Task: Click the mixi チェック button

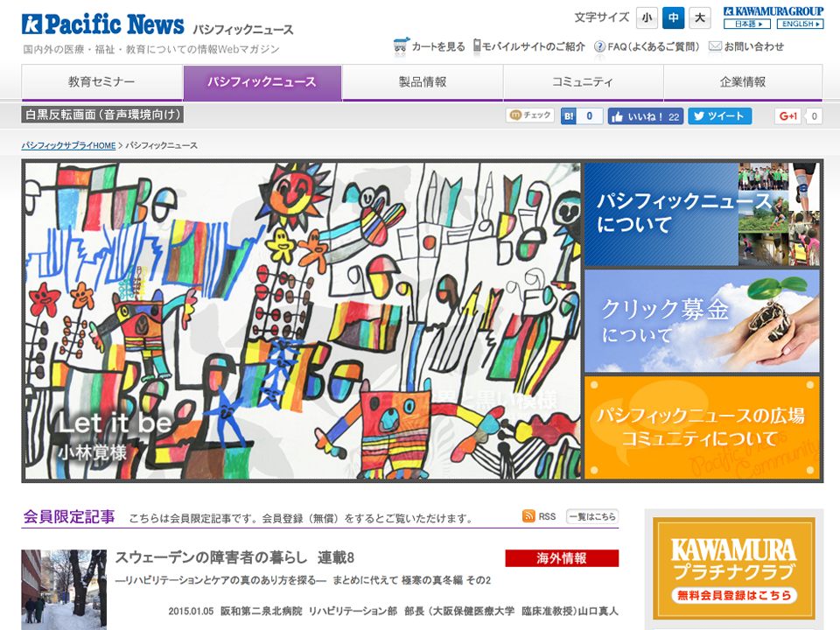Action: click(x=530, y=115)
